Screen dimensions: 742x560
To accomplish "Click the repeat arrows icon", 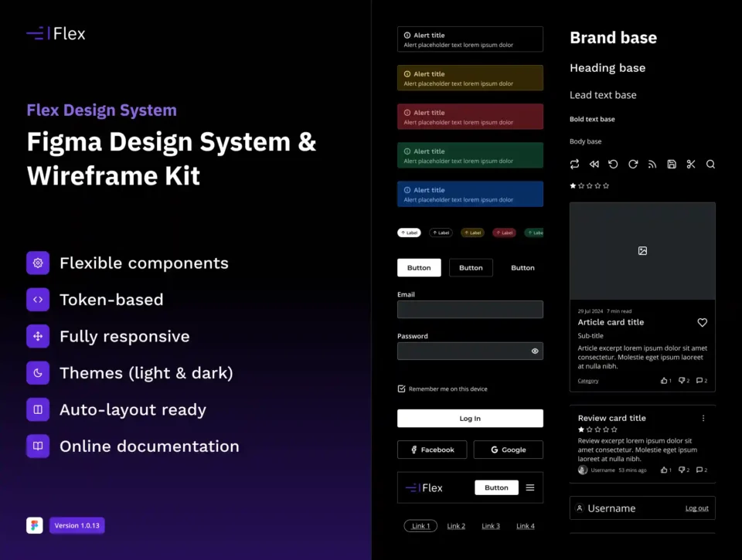I will click(574, 164).
